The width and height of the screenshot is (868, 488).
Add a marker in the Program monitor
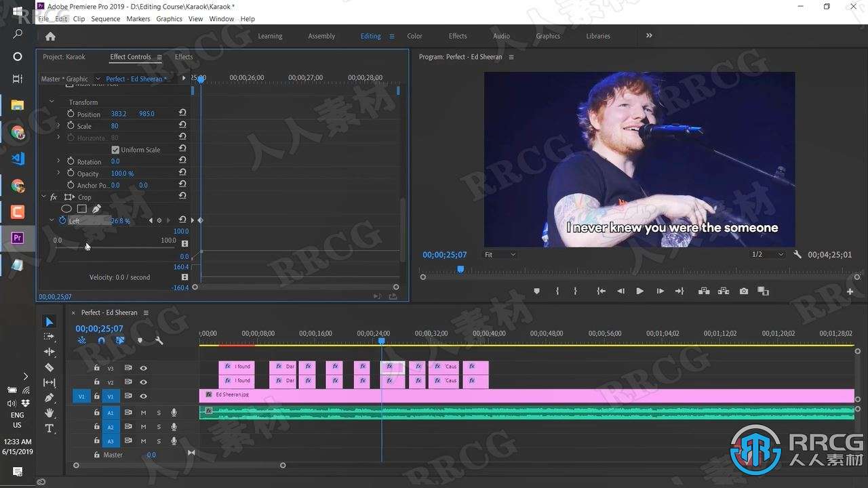coord(536,291)
